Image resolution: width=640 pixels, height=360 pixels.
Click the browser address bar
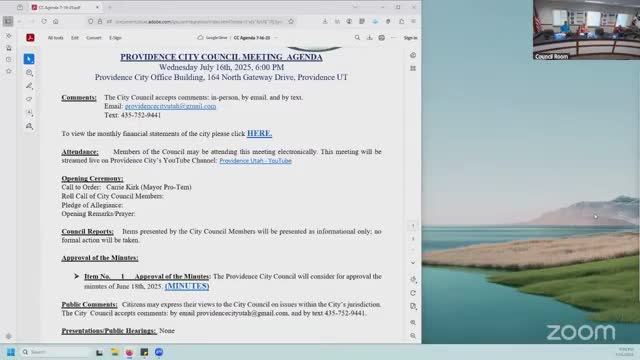tap(192, 21)
